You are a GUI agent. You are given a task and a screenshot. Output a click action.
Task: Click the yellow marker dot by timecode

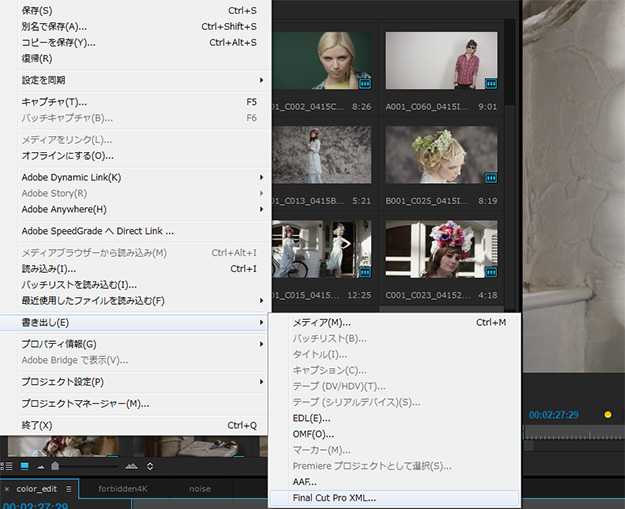pos(607,413)
